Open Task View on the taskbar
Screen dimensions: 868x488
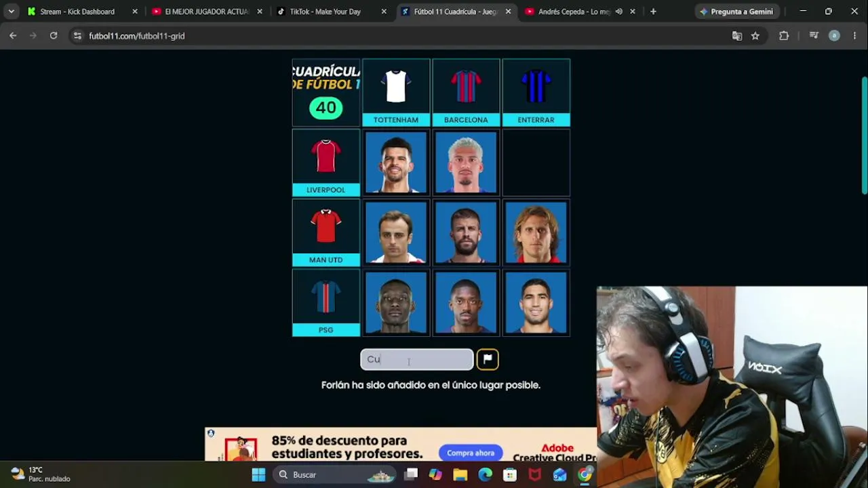pos(412,475)
